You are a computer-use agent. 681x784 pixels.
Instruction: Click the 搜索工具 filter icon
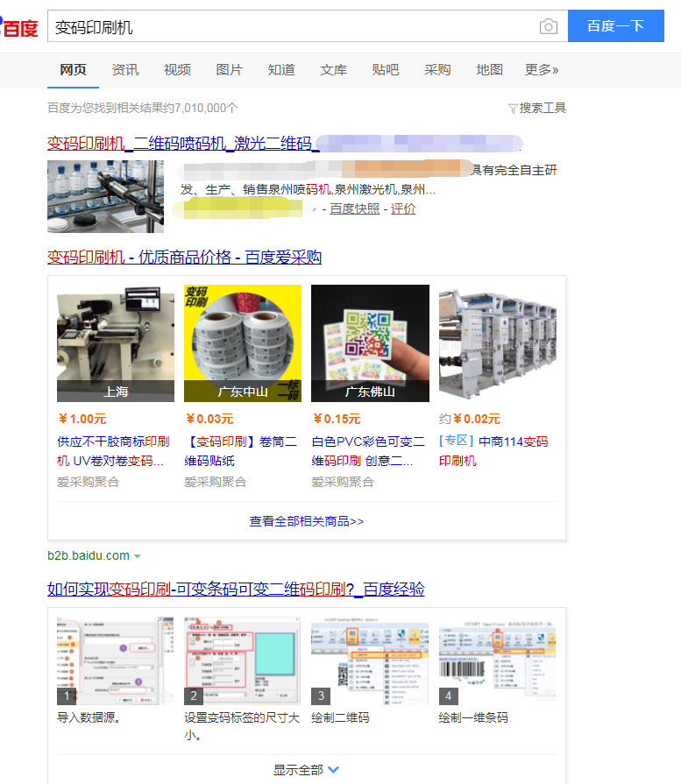513,109
